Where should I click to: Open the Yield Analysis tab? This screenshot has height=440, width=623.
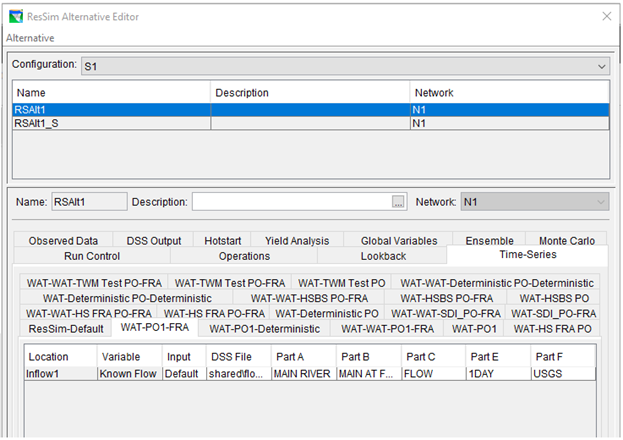point(296,241)
